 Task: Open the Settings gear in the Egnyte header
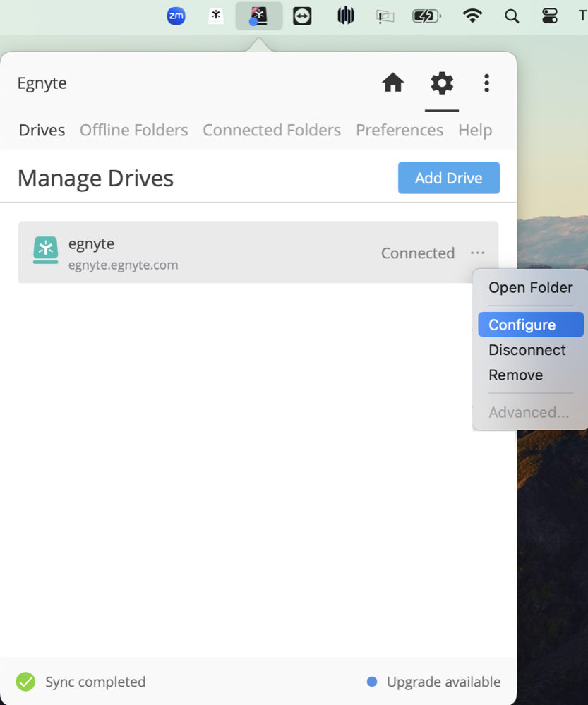(x=442, y=83)
